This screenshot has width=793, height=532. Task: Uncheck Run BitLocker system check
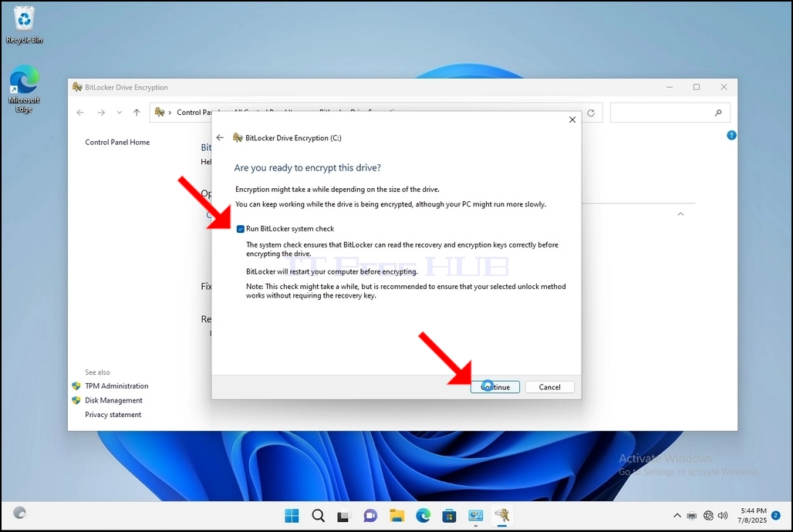coord(240,229)
